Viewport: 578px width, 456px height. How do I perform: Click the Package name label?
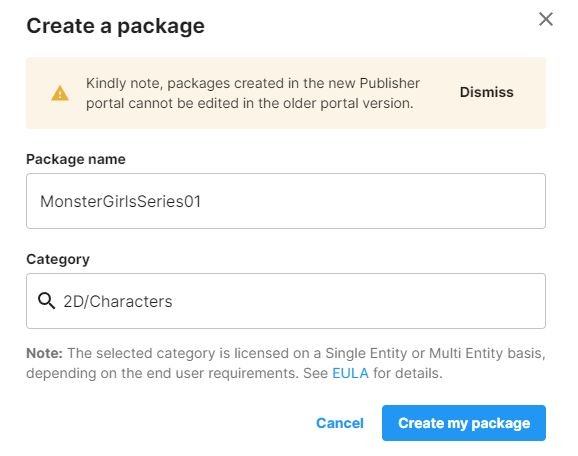76,159
